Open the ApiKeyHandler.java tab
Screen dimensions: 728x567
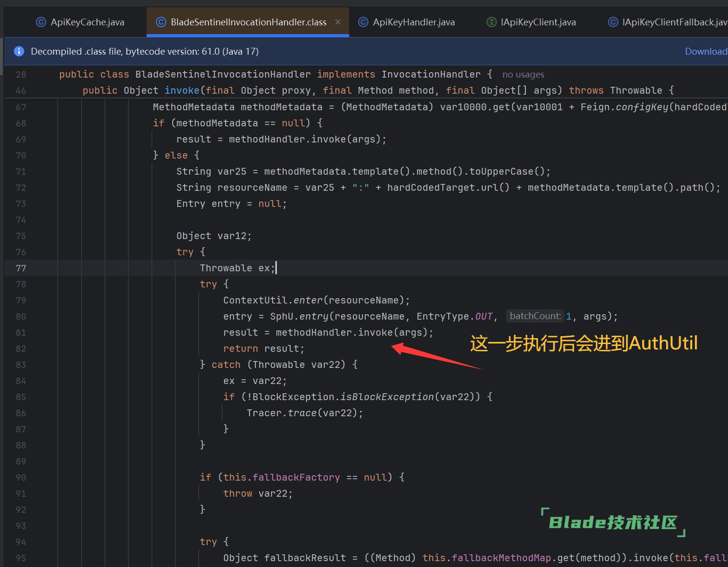tap(414, 22)
